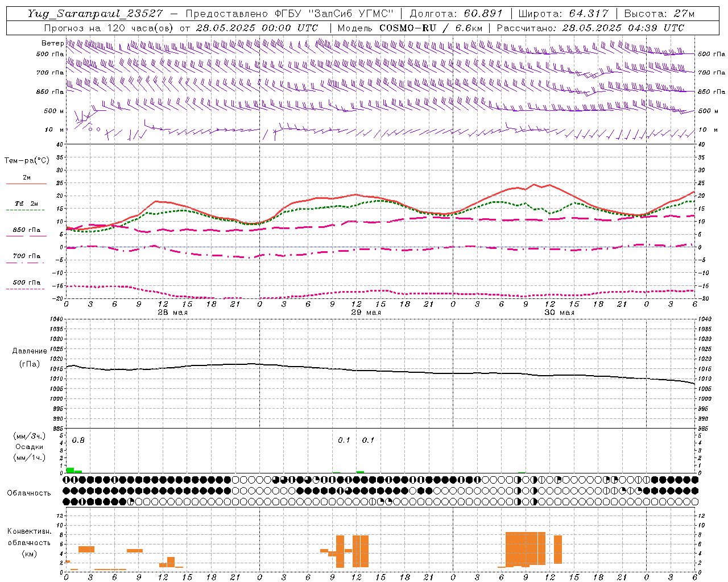The height and width of the screenshot is (582, 728).
Task: Click the station title Yug_Saranpaul_23527
Action: [95, 14]
